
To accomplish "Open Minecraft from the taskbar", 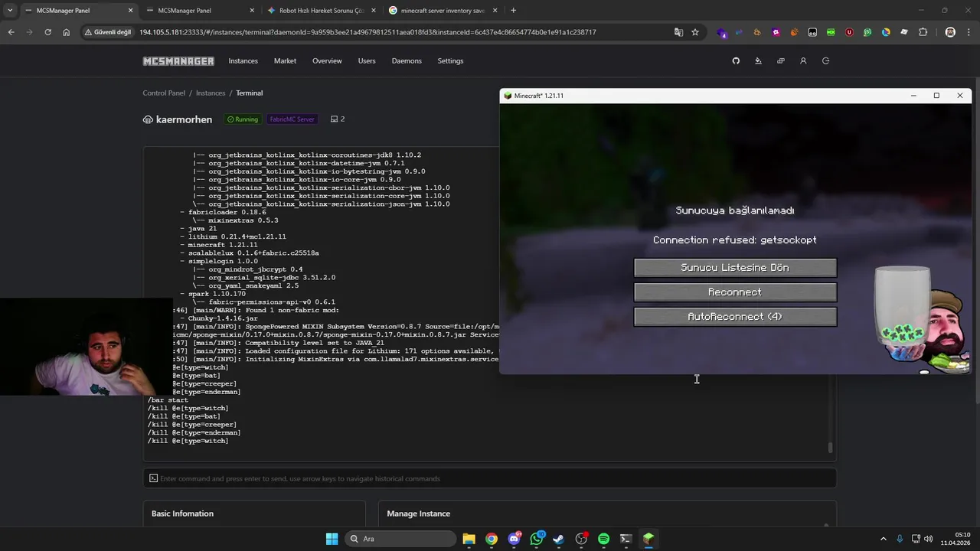I will 648,539.
